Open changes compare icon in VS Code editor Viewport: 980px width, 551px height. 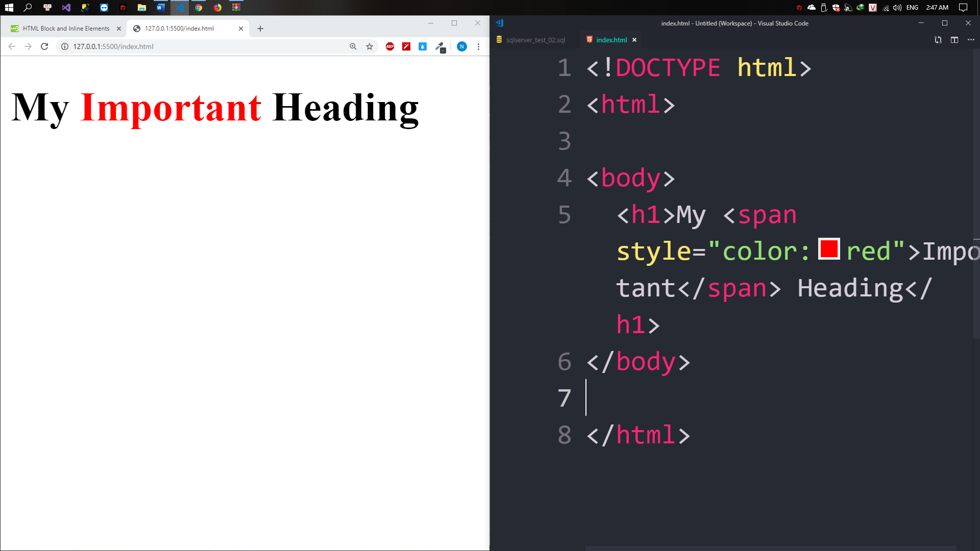click(x=938, y=40)
